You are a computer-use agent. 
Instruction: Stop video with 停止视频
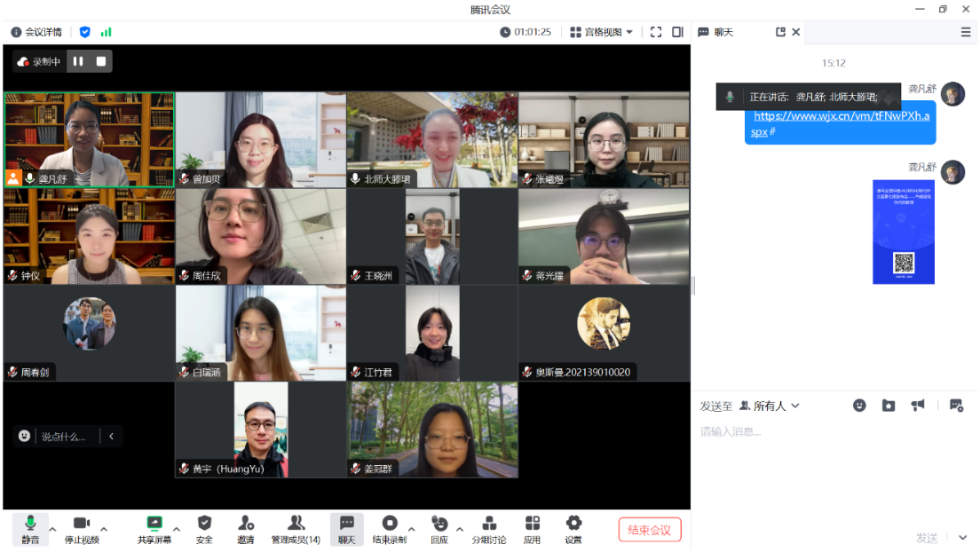pos(82,530)
